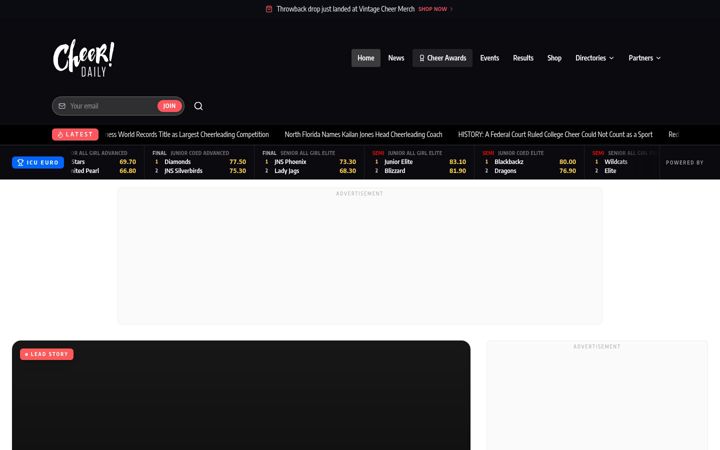The width and height of the screenshot is (720, 450).
Task: Click the large banner advertisement area
Action: tap(360, 256)
